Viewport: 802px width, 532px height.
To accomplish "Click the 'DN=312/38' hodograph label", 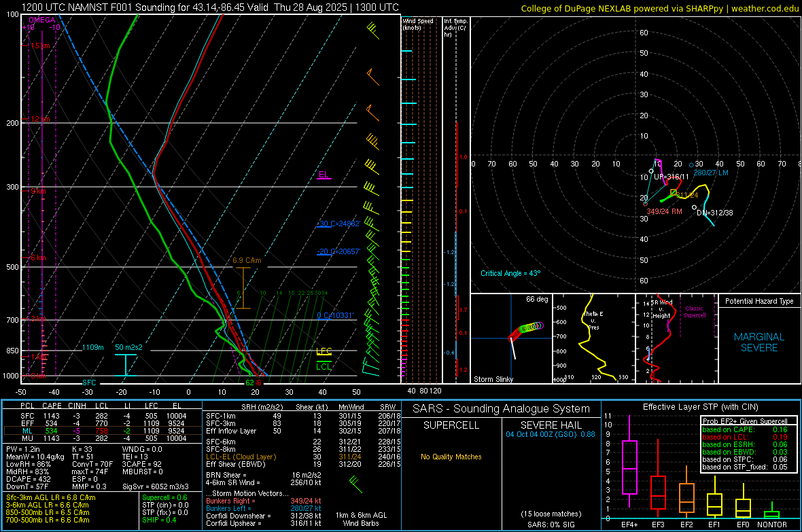I will pos(715,213).
